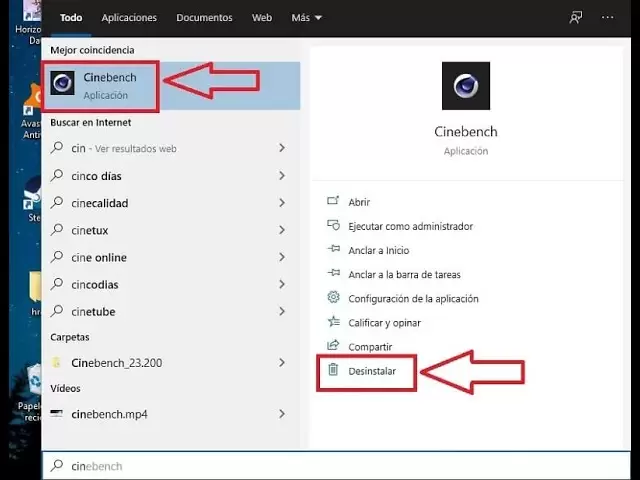Switch to the Todo tab
Image resolution: width=640 pixels, height=480 pixels.
tap(71, 18)
